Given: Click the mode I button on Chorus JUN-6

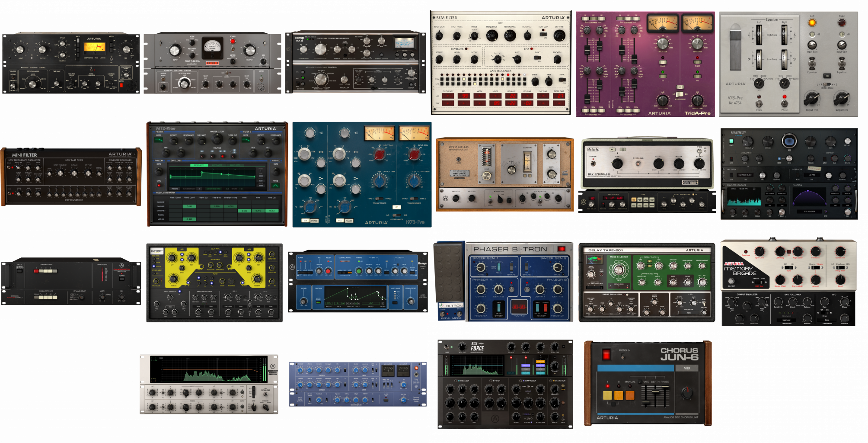Looking at the screenshot, I should tap(607, 395).
